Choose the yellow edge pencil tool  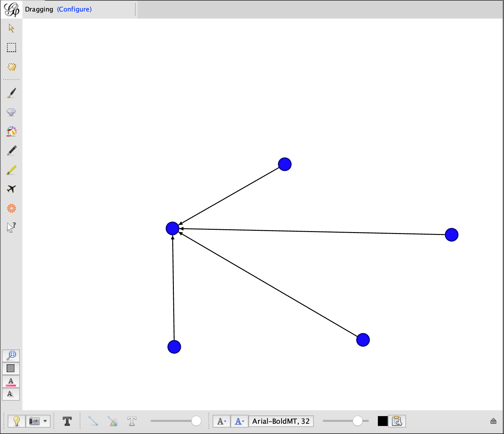point(11,170)
